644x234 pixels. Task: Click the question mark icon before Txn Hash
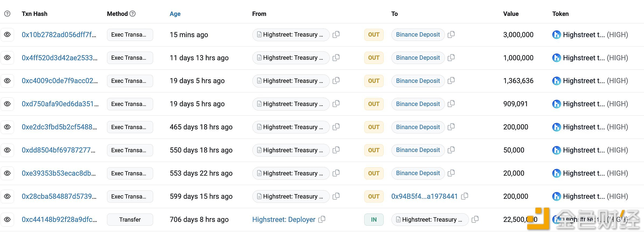[8, 13]
